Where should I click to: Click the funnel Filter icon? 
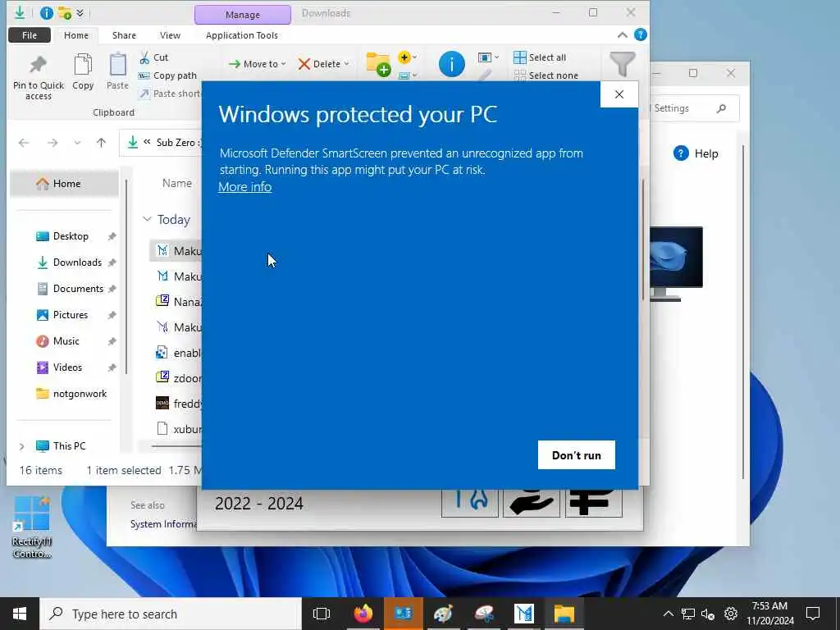(x=622, y=64)
